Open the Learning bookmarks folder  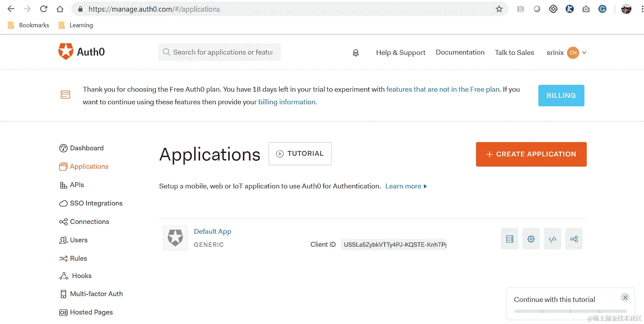point(76,25)
